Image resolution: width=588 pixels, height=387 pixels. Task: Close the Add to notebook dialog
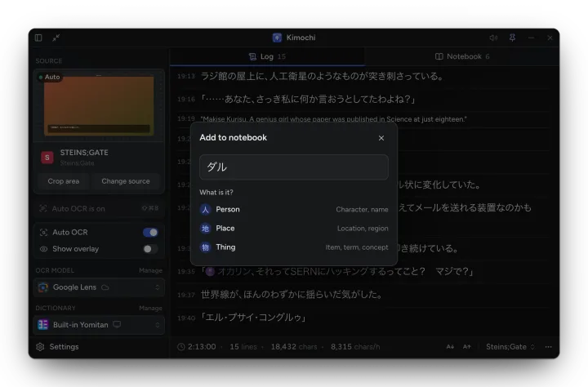tap(381, 138)
